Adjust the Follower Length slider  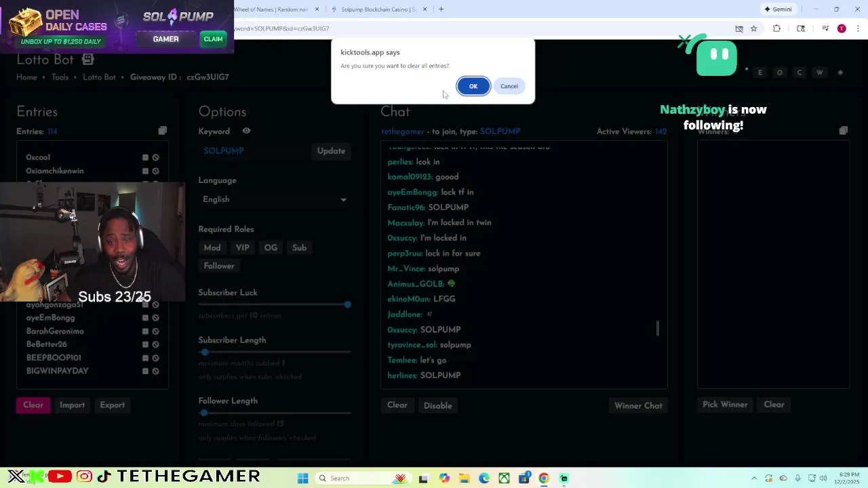point(204,413)
